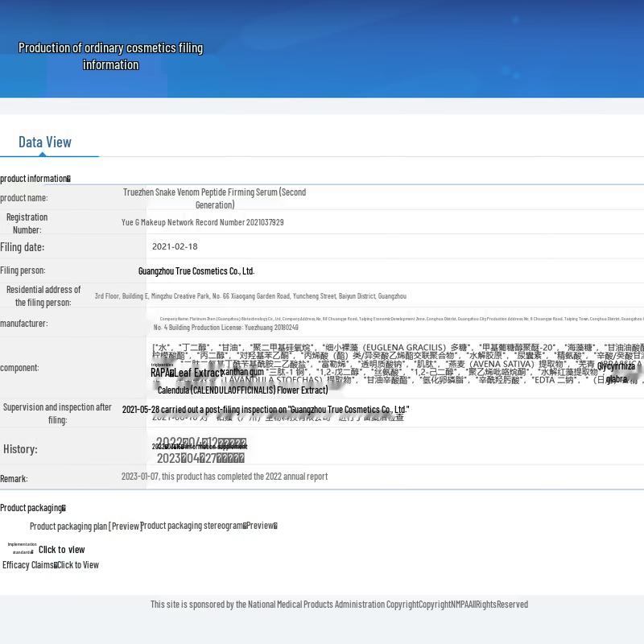Screen dimensions: 644x644
Task: Click to view the implementation standard
Action: point(61,550)
